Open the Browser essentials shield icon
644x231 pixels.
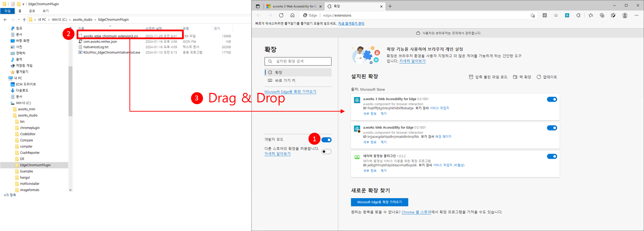[613, 15]
